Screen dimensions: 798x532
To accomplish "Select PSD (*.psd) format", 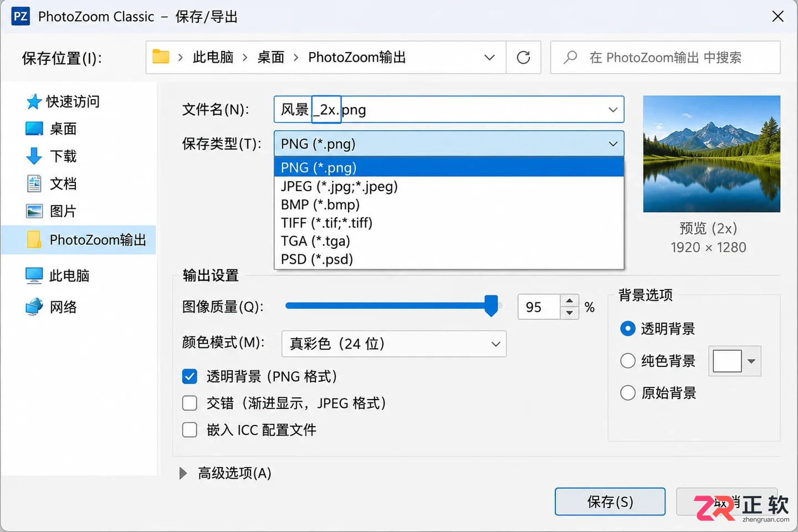I will click(449, 259).
